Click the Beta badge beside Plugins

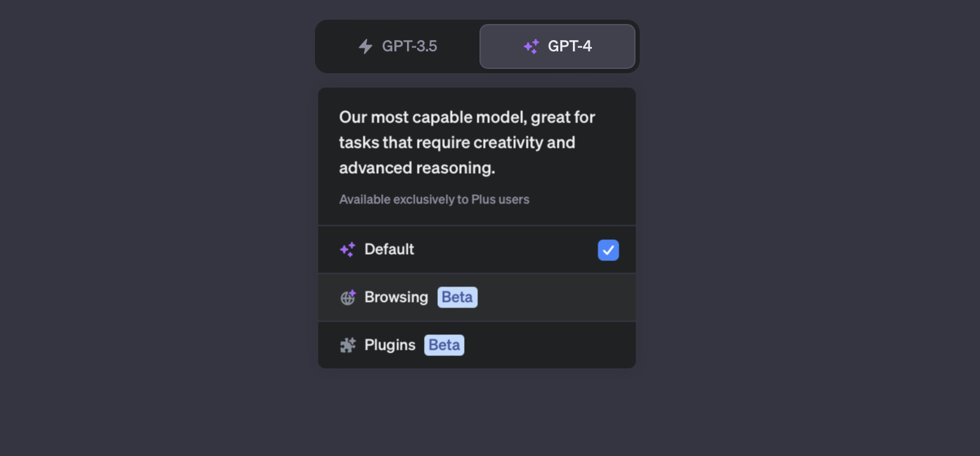(444, 346)
